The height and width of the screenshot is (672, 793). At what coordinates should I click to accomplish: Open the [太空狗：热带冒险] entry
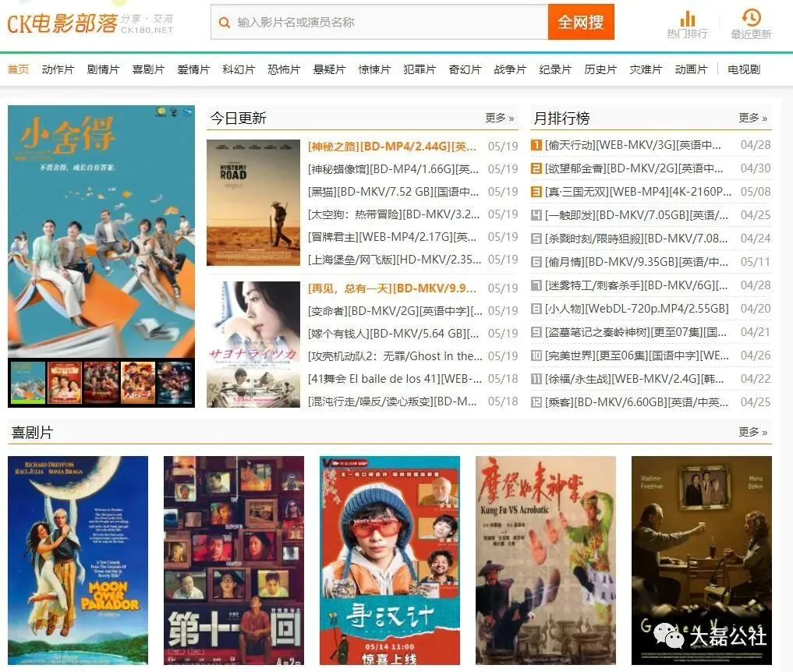click(x=394, y=214)
